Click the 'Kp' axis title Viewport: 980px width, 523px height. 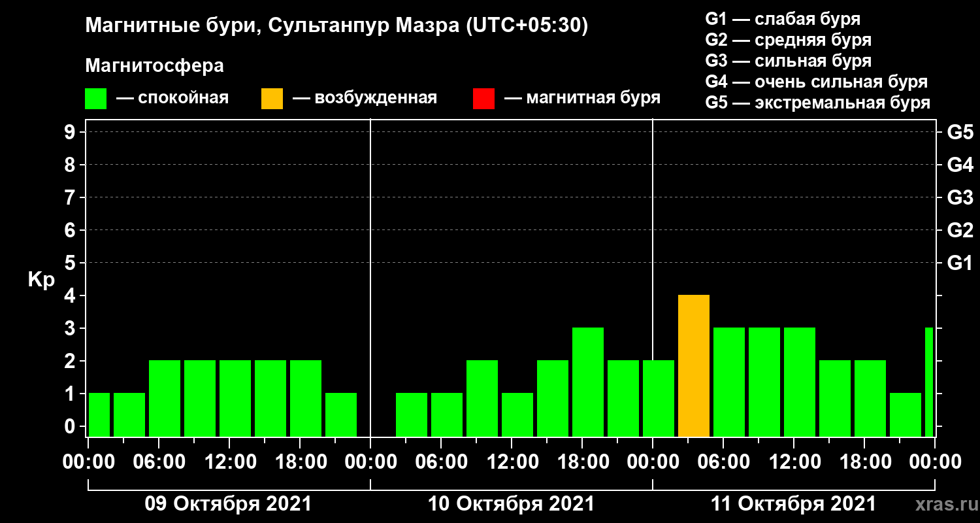tap(41, 280)
